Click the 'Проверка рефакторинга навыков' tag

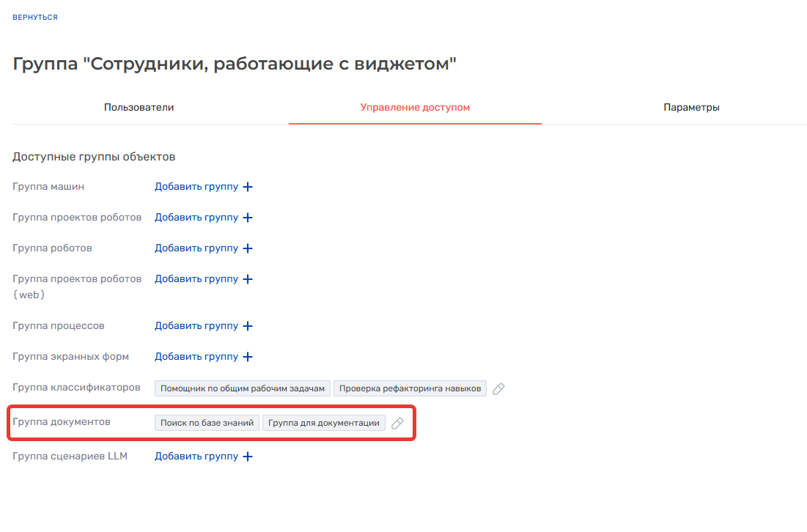[410, 388]
